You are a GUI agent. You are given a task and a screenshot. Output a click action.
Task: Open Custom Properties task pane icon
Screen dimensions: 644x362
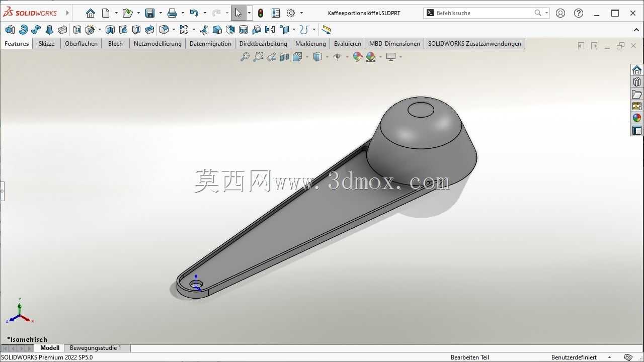coord(637,130)
